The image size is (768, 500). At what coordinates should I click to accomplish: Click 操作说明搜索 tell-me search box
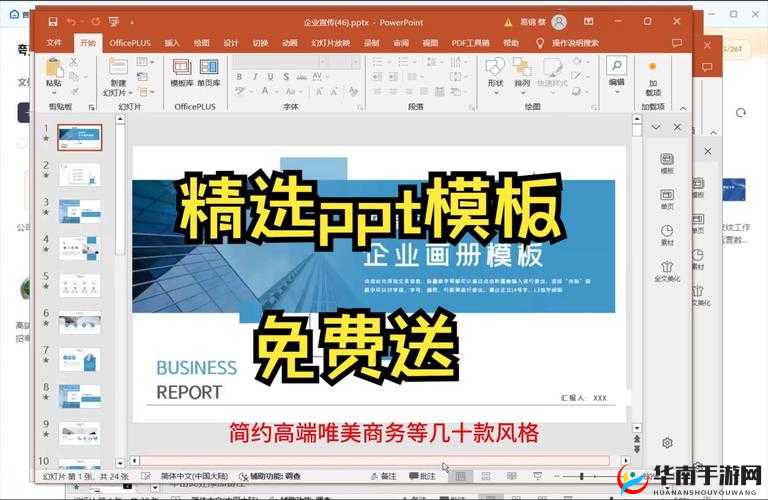[x=575, y=43]
